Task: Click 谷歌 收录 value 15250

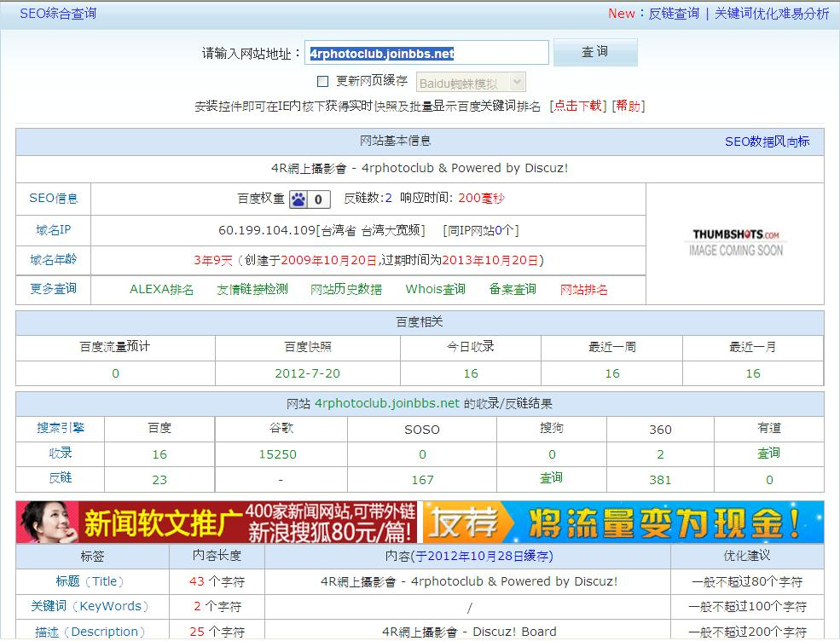Action: click(277, 454)
